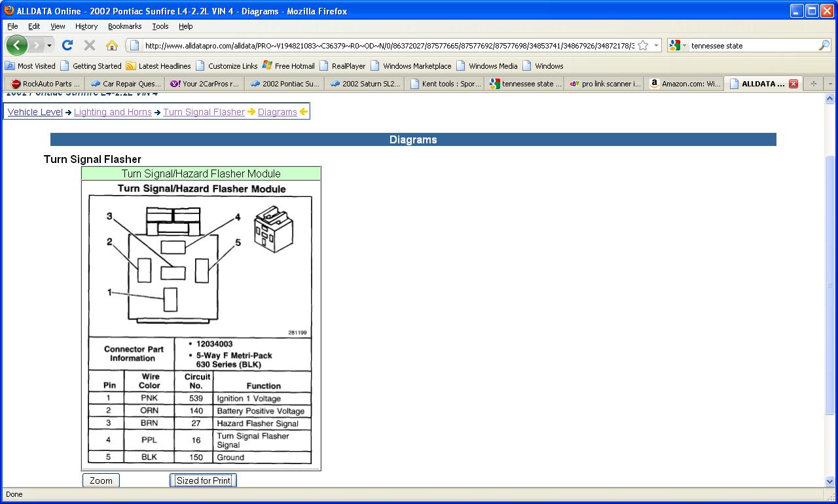Click the Battery Positive Voltage function cell
Image resolution: width=838 pixels, height=504 pixels.
pos(262,411)
